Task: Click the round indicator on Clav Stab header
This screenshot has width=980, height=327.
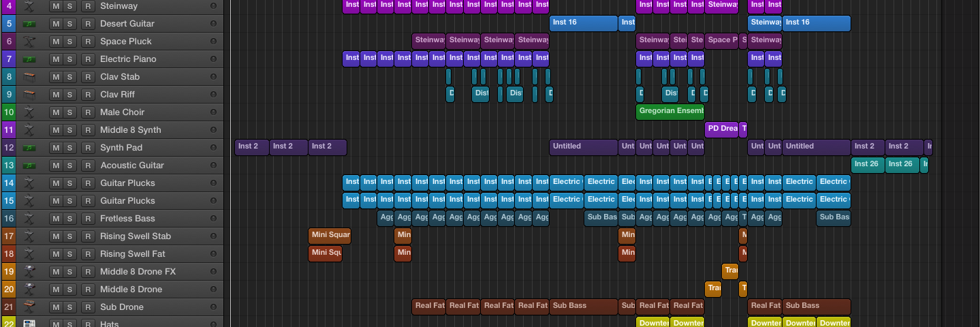Action: [x=213, y=76]
